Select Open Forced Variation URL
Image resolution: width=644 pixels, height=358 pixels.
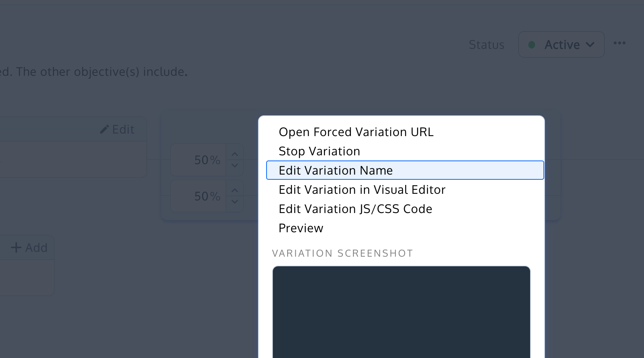pos(356,132)
